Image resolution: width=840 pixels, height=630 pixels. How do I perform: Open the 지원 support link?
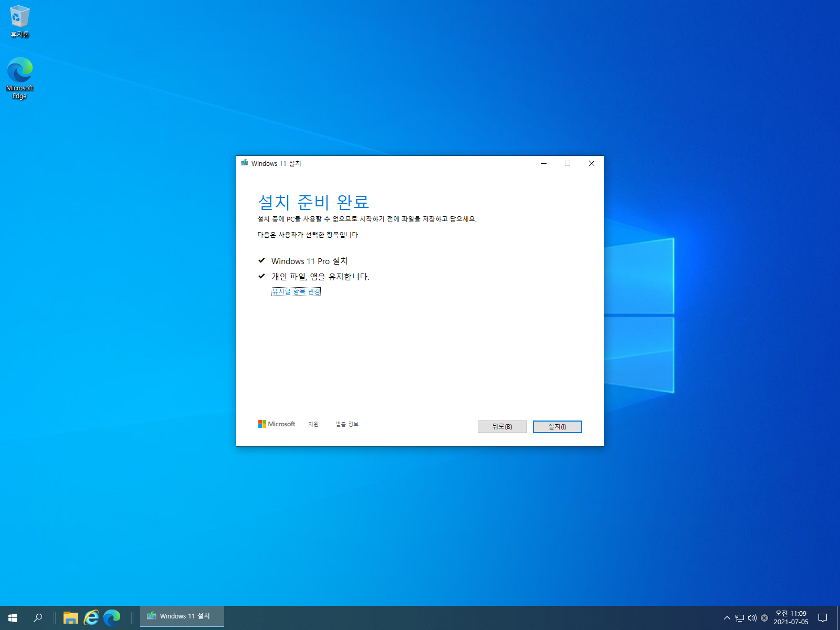coord(313,424)
